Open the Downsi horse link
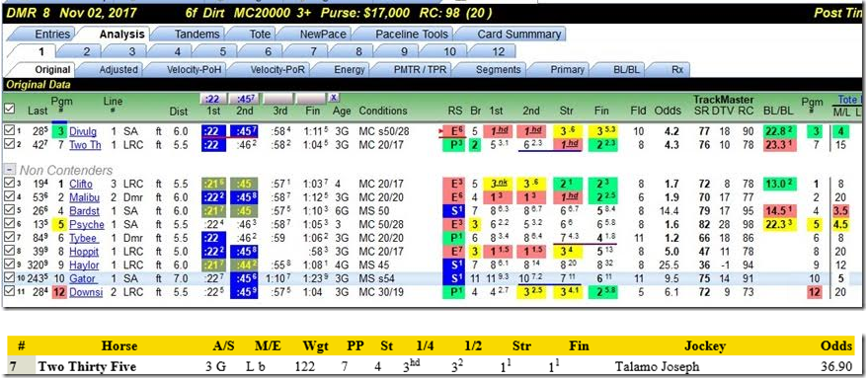Screen dimensions: 868x379 pyautogui.click(x=86, y=292)
